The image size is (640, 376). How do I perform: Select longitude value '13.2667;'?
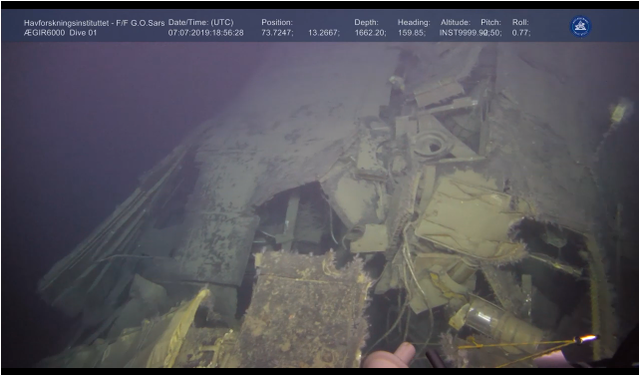click(x=324, y=33)
